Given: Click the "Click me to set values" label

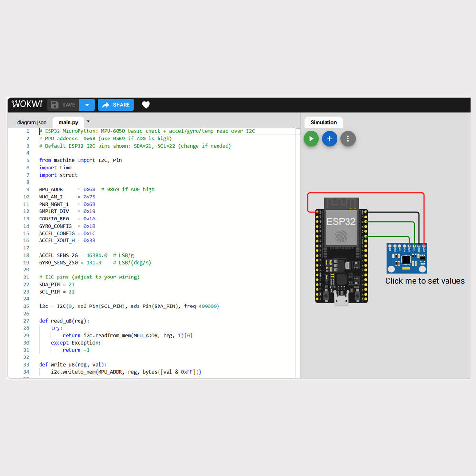Looking at the screenshot, I should (425, 281).
